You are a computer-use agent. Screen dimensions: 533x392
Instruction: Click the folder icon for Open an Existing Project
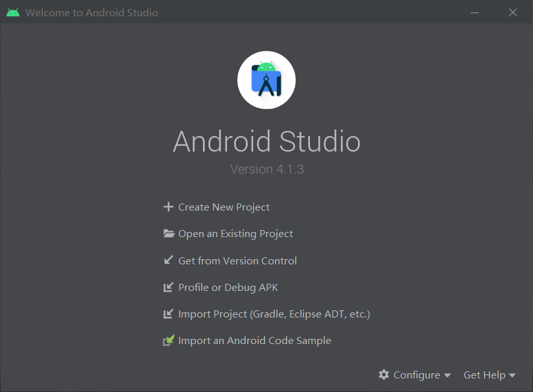169,233
